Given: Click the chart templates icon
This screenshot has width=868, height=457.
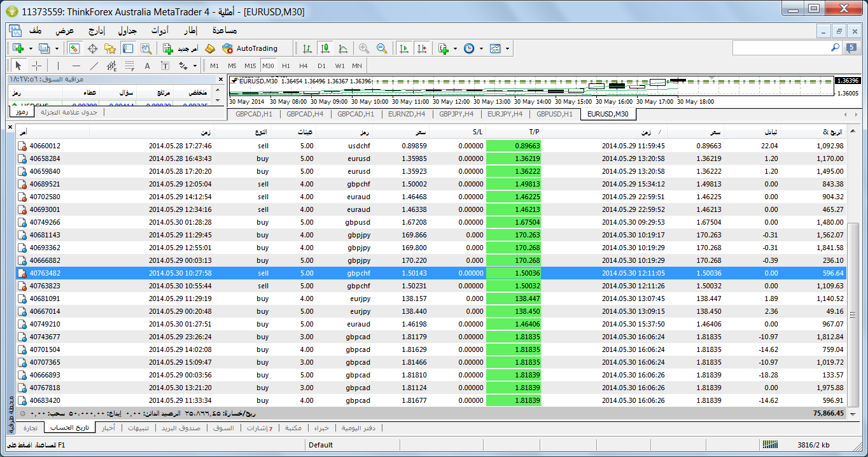Looking at the screenshot, I should click(495, 48).
